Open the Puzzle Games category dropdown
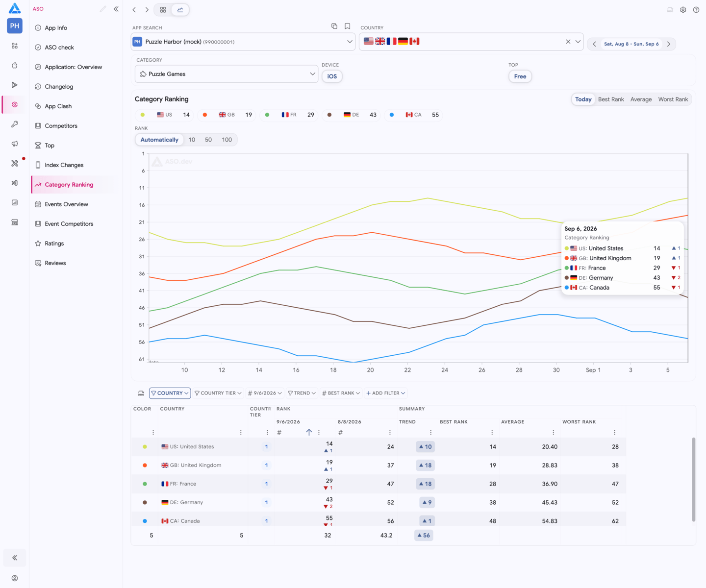 (x=227, y=74)
